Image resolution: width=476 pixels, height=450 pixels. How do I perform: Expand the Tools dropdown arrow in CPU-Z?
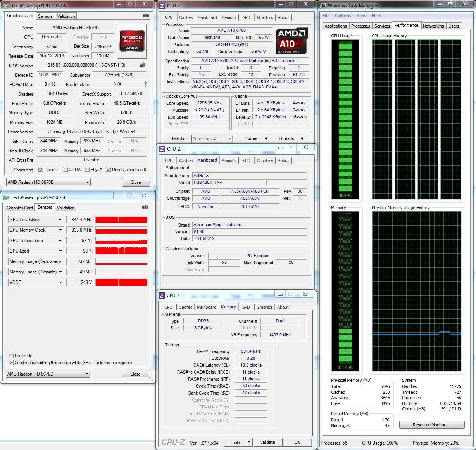click(x=249, y=442)
